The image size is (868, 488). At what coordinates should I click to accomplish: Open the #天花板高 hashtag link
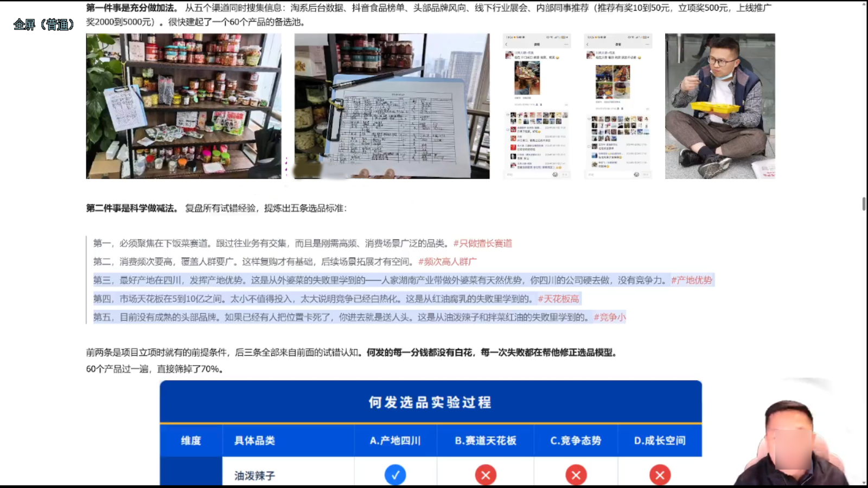pos(558,299)
